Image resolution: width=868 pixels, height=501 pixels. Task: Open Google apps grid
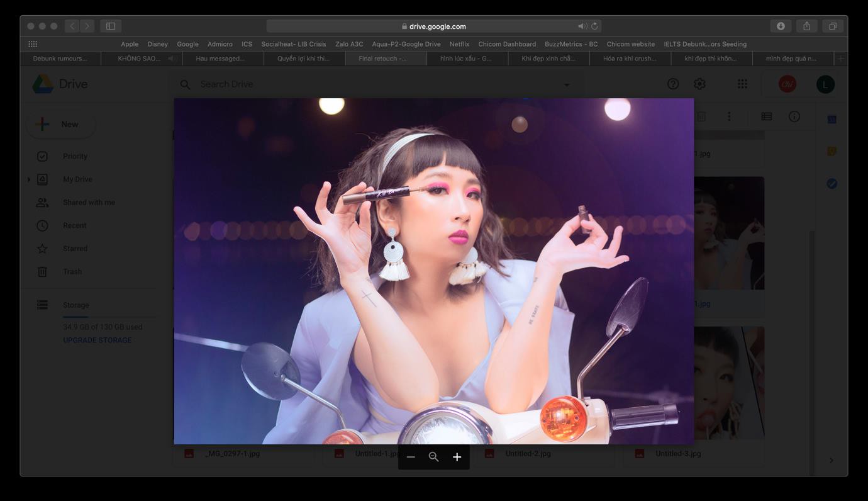coord(742,84)
